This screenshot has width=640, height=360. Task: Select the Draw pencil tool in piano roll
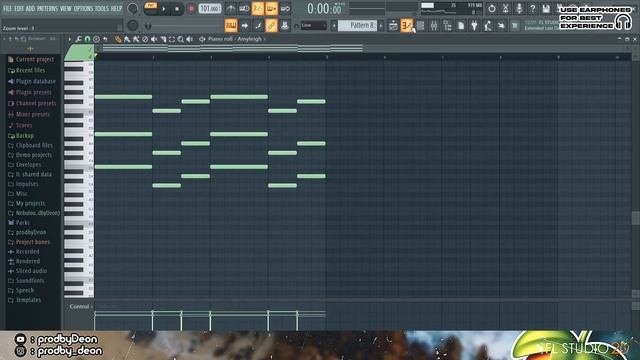(x=118, y=39)
